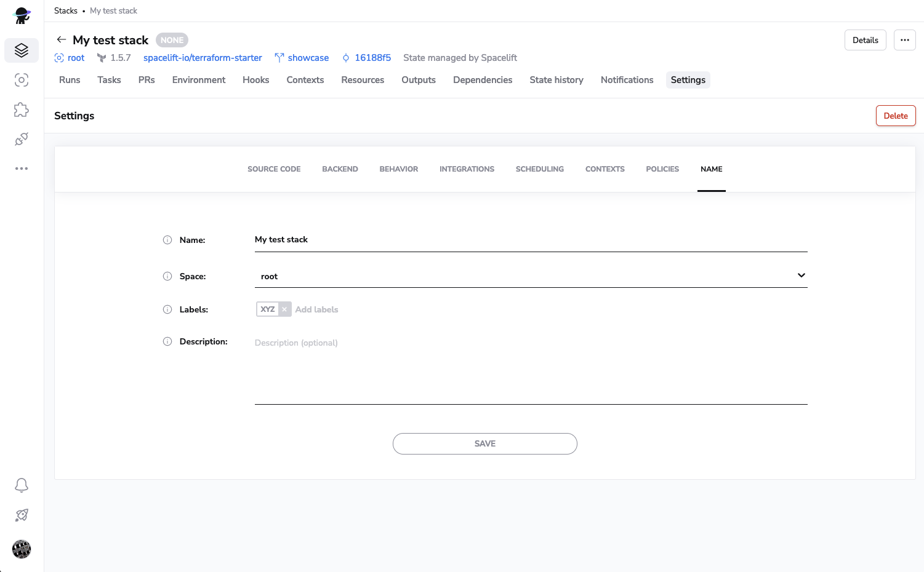Image resolution: width=924 pixels, height=572 pixels.
Task: Click the Name input field
Action: [531, 240]
